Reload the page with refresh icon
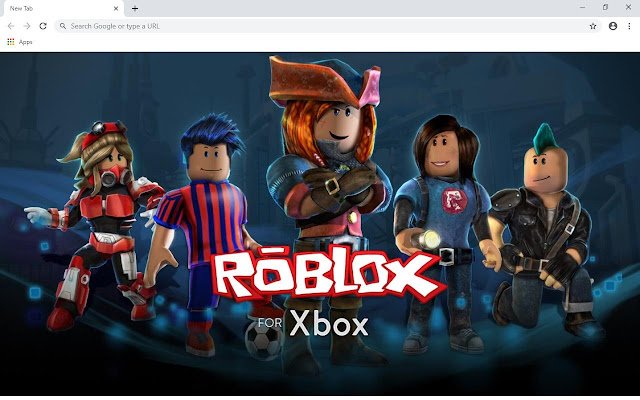This screenshot has width=640, height=400. tap(43, 26)
